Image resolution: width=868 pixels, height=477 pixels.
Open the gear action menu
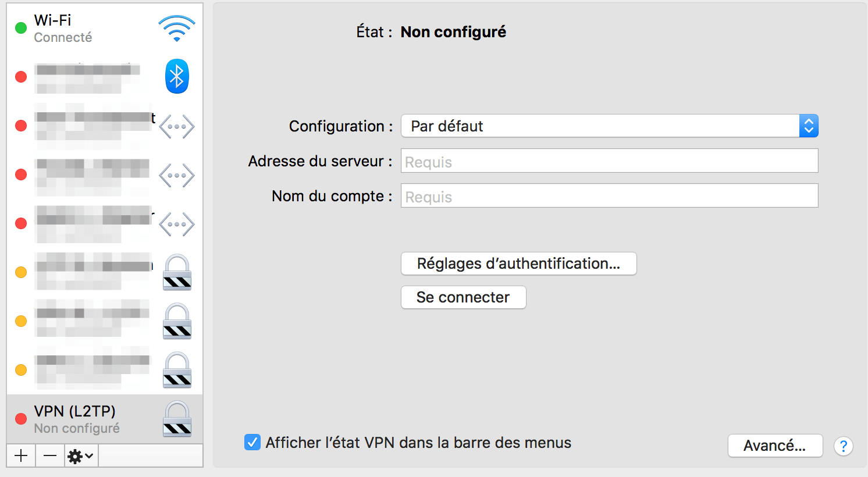[81, 455]
